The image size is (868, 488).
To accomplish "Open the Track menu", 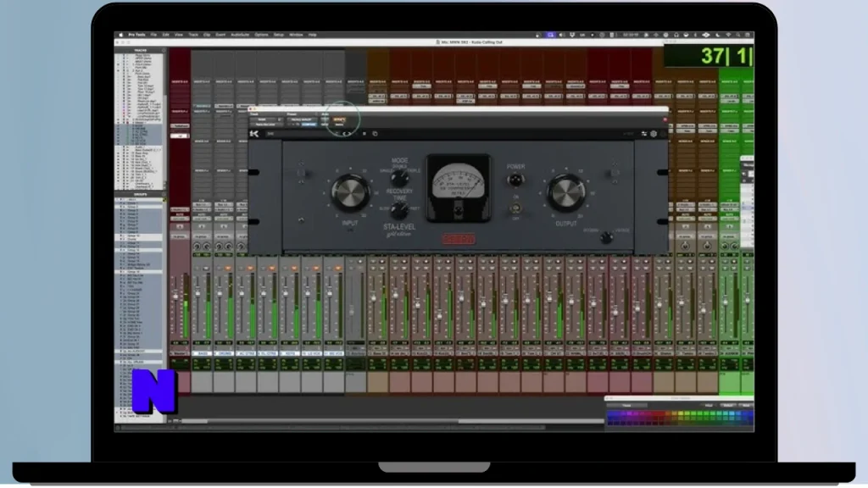I will point(193,35).
